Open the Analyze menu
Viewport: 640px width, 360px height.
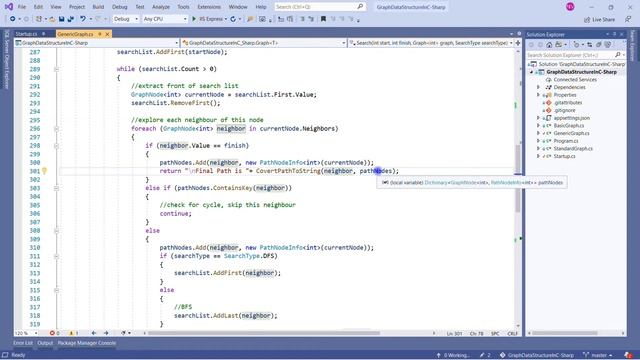pos(161,7)
